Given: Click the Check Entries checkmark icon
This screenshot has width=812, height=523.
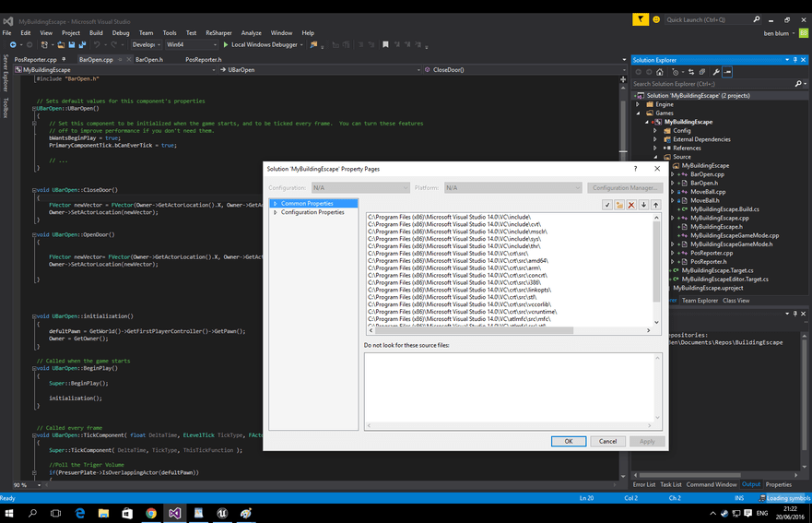Looking at the screenshot, I should (x=608, y=205).
